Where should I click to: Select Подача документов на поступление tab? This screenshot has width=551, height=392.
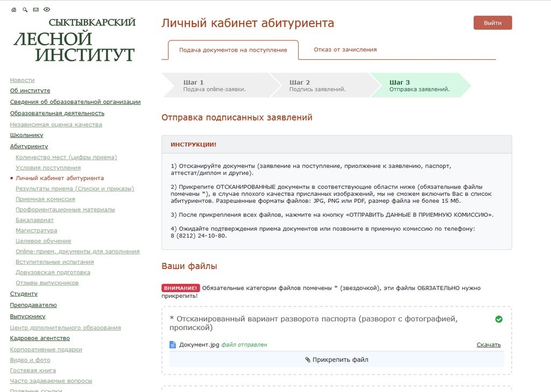(233, 50)
